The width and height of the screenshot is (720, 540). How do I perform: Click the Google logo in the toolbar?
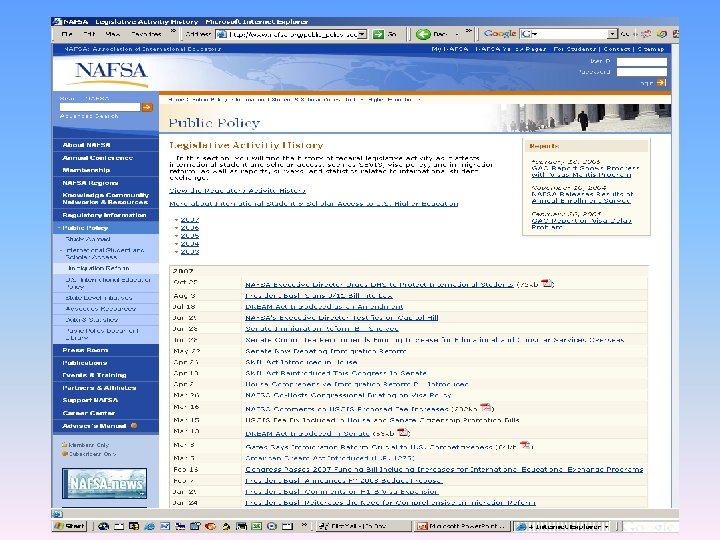pos(500,34)
